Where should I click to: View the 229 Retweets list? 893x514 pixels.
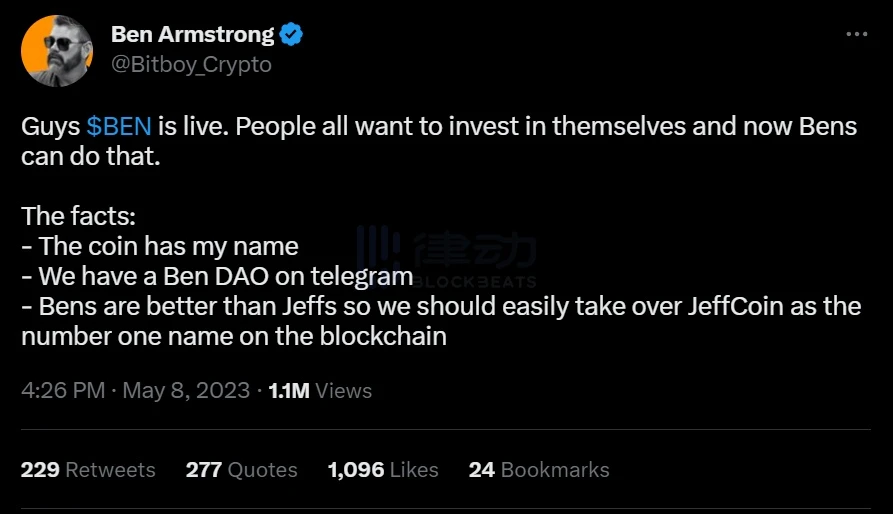(88, 470)
